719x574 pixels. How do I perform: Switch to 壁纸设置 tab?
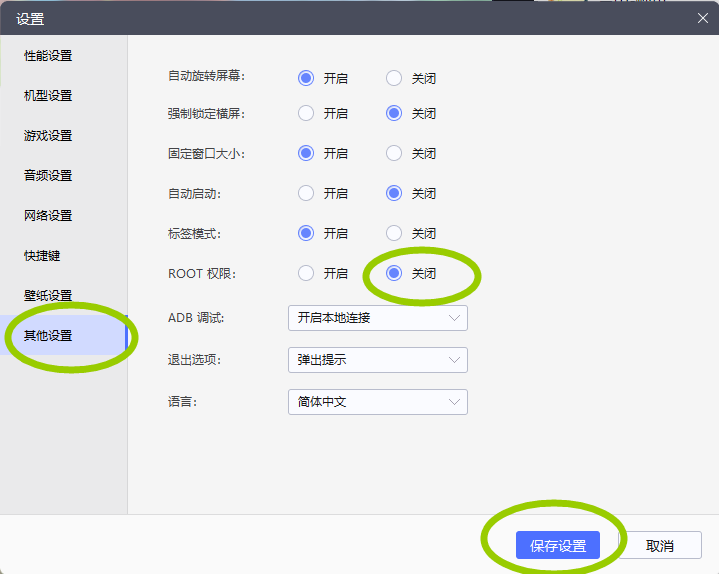[x=48, y=296]
